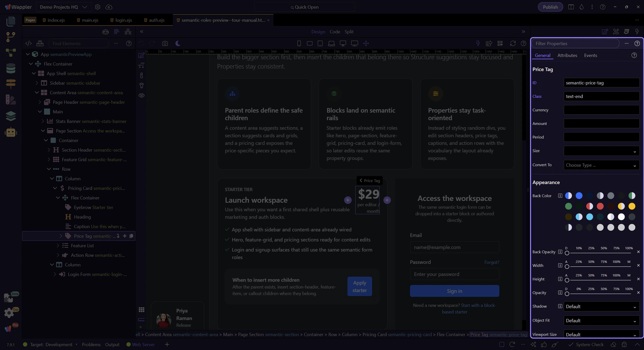Open the Size dropdown

pos(601,151)
